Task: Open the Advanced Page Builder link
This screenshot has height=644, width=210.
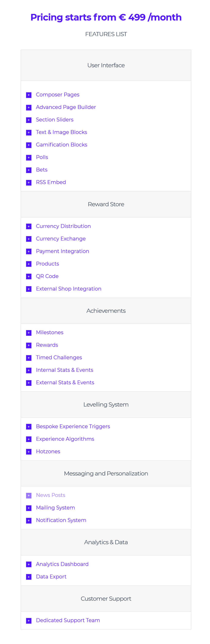Action: [66, 107]
